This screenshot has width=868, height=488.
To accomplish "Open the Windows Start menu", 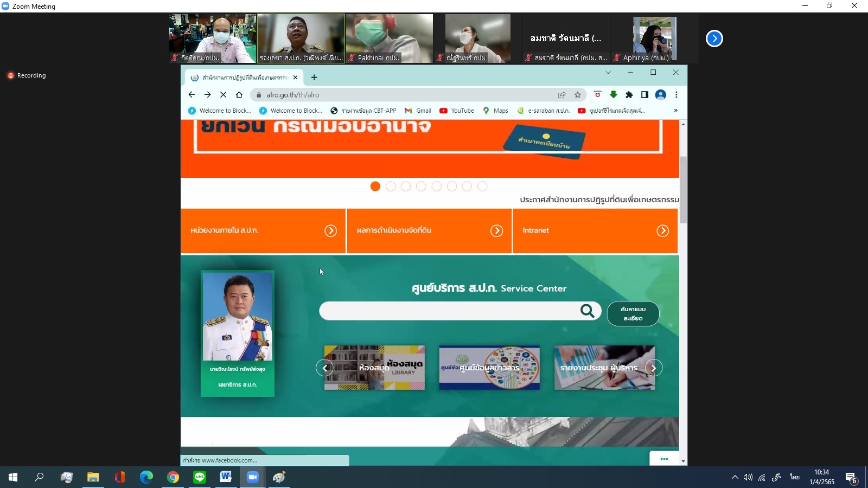I will click(x=13, y=477).
